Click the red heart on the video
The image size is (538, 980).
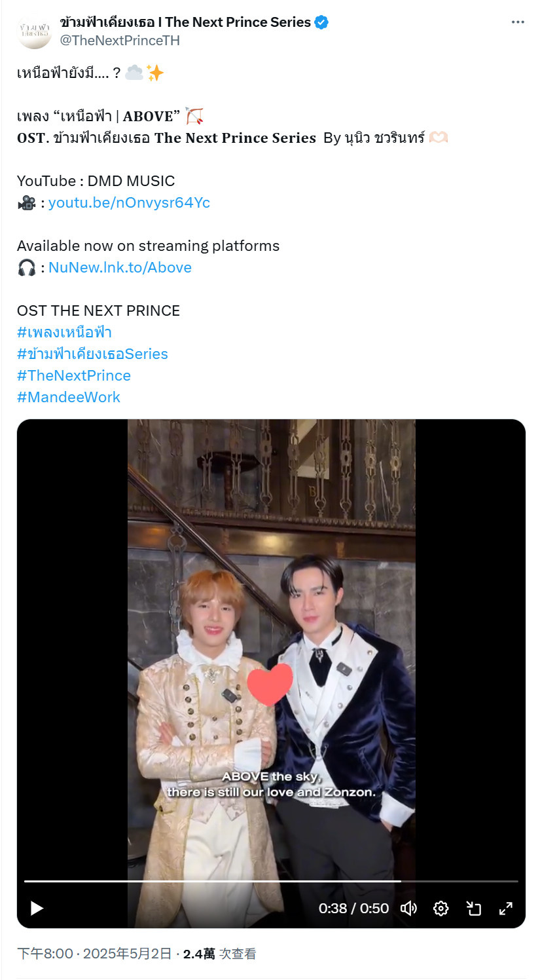(x=270, y=684)
